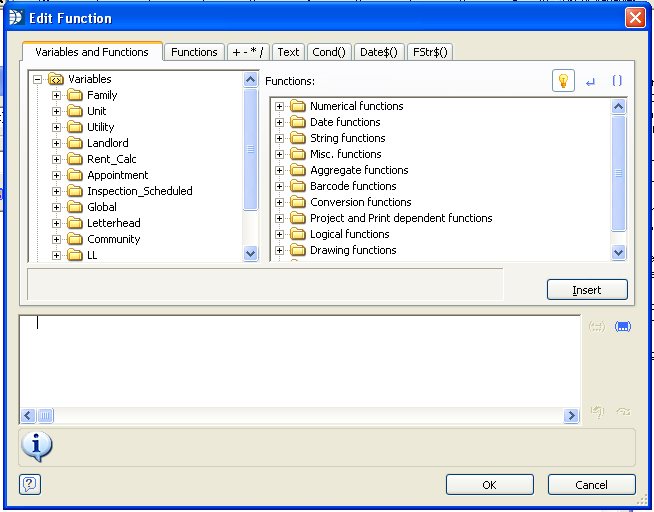Click inside the formula text area

coord(300,360)
